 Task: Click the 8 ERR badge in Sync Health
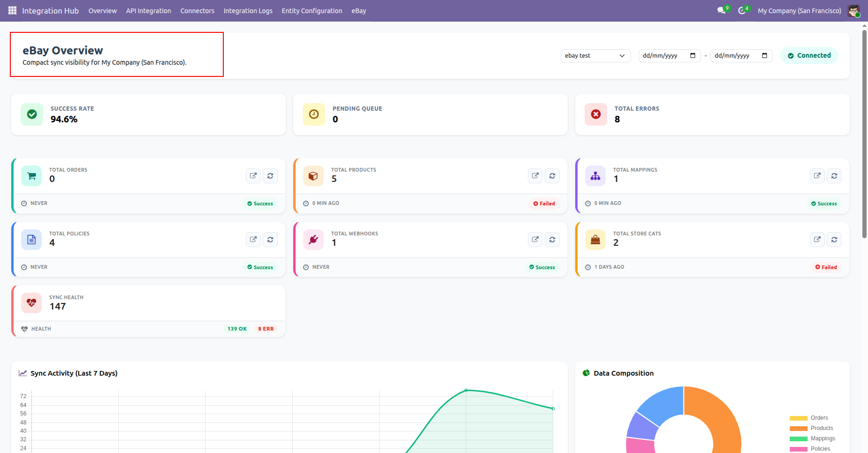(266, 329)
